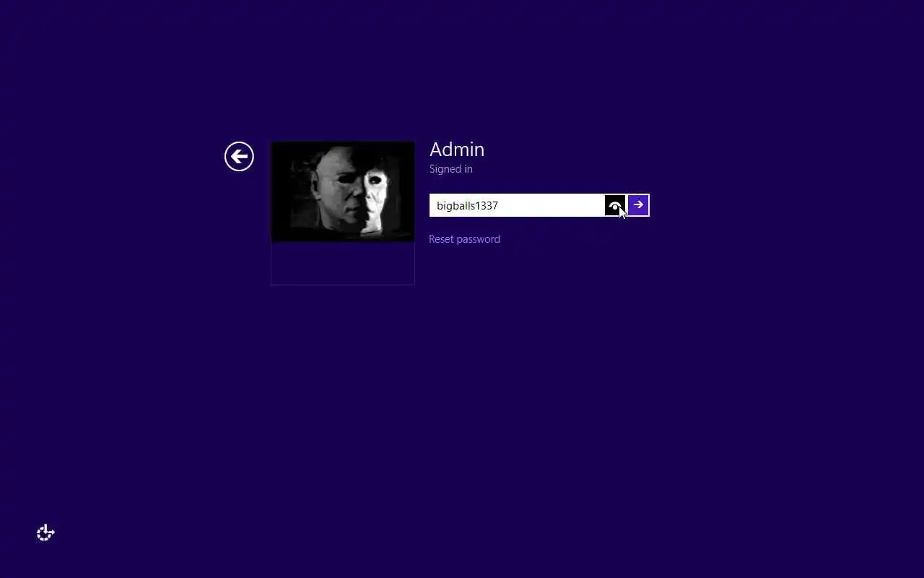Click the circular back arrow icon
The height and width of the screenshot is (578, 924).
(x=239, y=156)
